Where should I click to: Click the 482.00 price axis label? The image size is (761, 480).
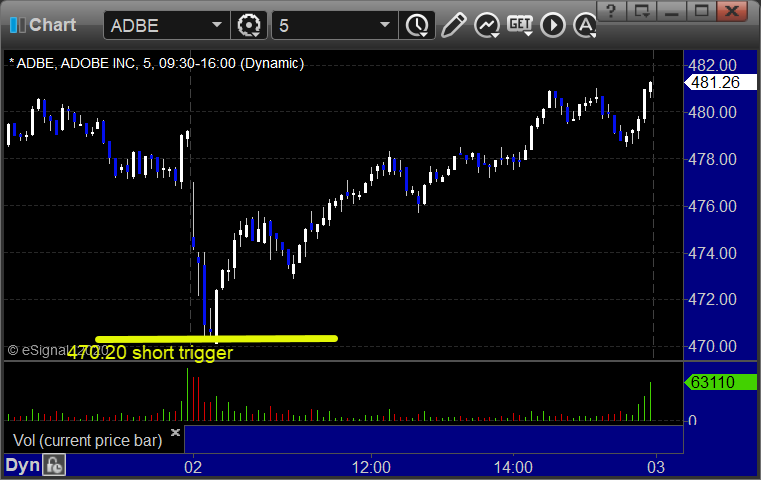tap(712, 65)
